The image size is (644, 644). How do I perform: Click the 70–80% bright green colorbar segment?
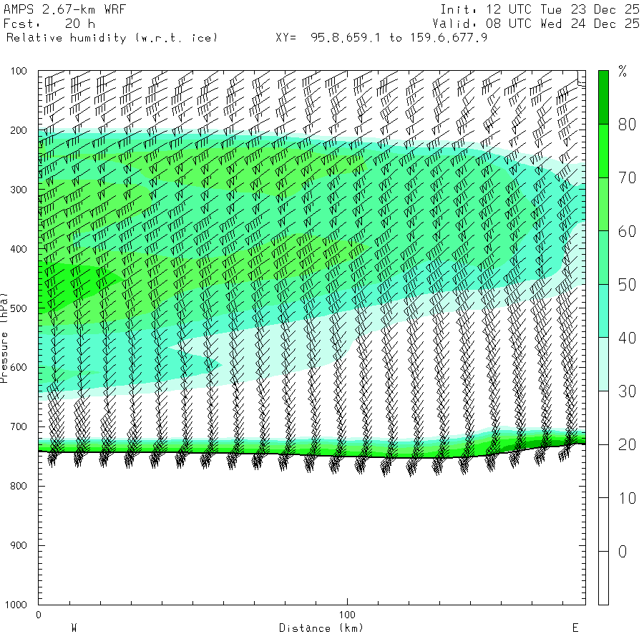pos(603,151)
